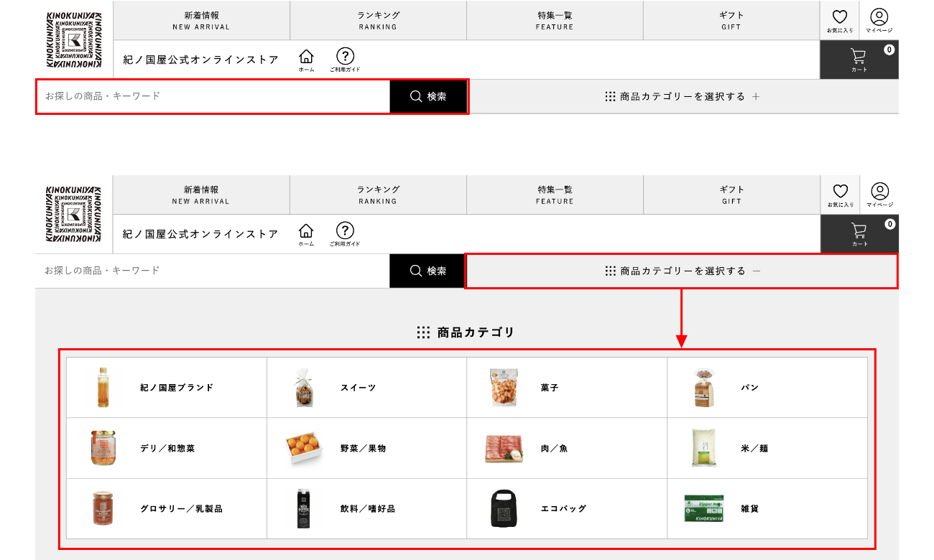Open the usage guide question mark icon in the upper header
The width and height of the screenshot is (934, 560).
[345, 59]
